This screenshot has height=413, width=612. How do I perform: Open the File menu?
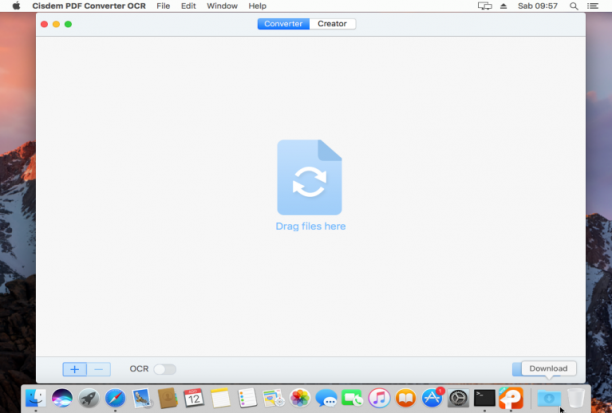(163, 6)
